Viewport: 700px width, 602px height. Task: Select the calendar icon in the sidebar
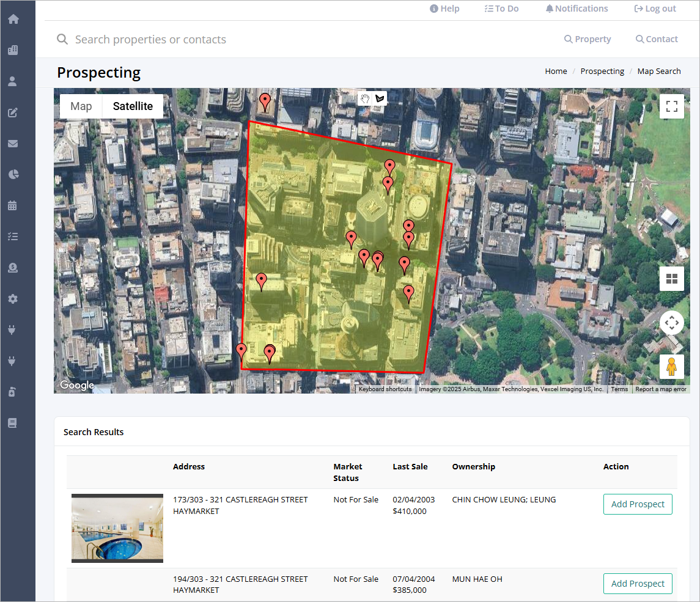tap(13, 205)
